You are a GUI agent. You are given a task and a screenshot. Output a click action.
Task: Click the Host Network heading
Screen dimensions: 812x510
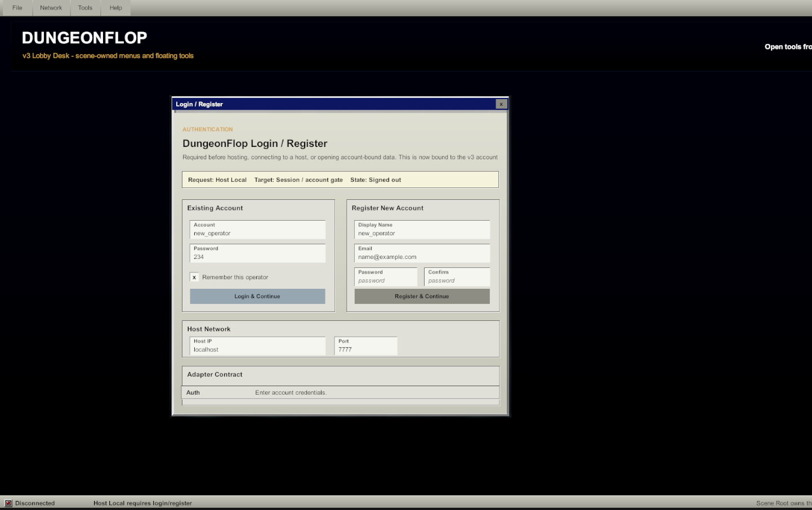pyautogui.click(x=209, y=329)
